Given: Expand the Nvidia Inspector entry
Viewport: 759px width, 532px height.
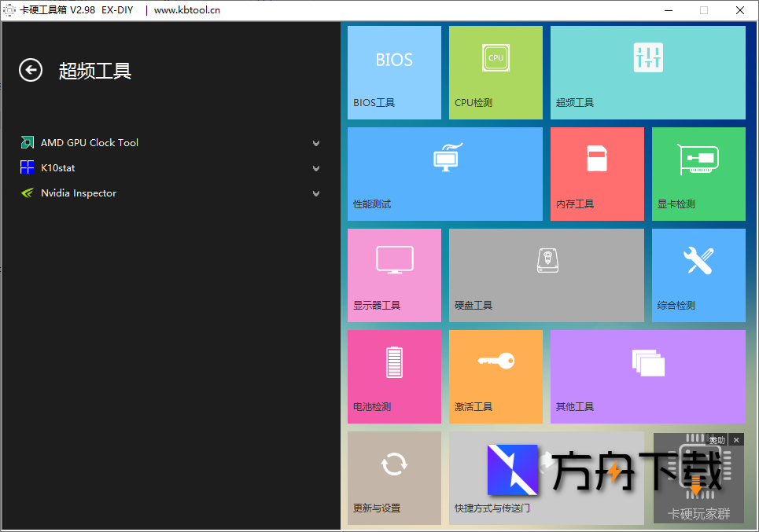Looking at the screenshot, I should click(x=316, y=193).
